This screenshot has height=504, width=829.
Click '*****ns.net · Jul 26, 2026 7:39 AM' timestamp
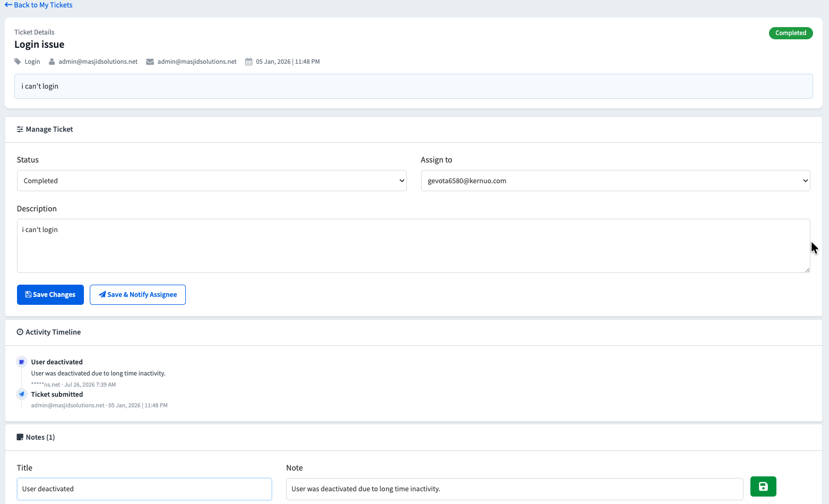tap(73, 385)
